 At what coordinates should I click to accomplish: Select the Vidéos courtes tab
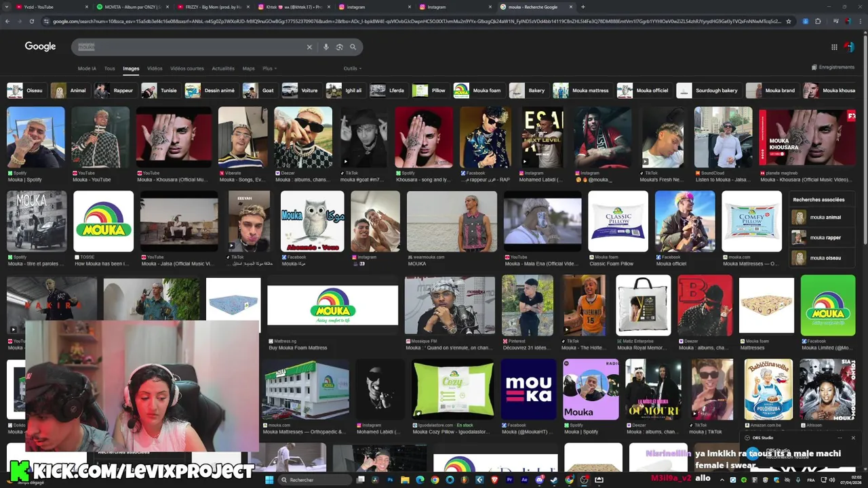pos(186,68)
